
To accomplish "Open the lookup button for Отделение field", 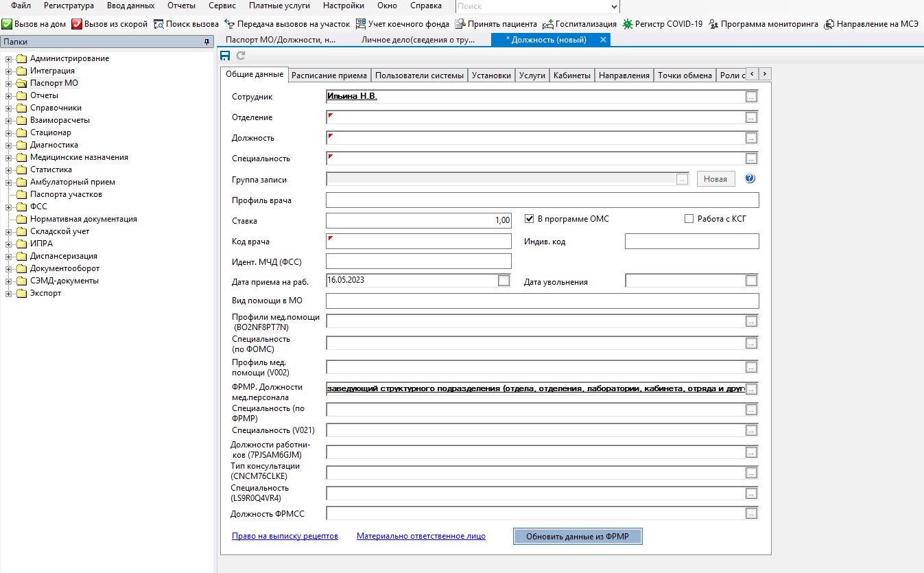I will [751, 117].
